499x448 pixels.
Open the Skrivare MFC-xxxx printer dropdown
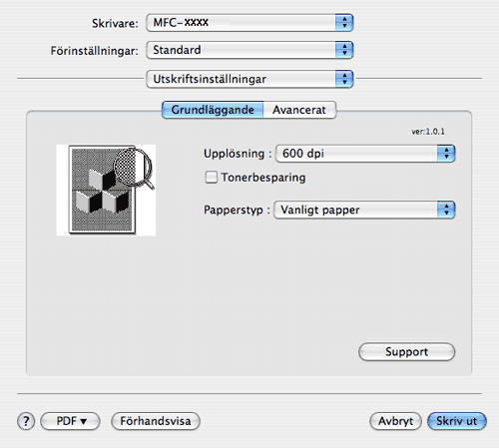click(249, 23)
